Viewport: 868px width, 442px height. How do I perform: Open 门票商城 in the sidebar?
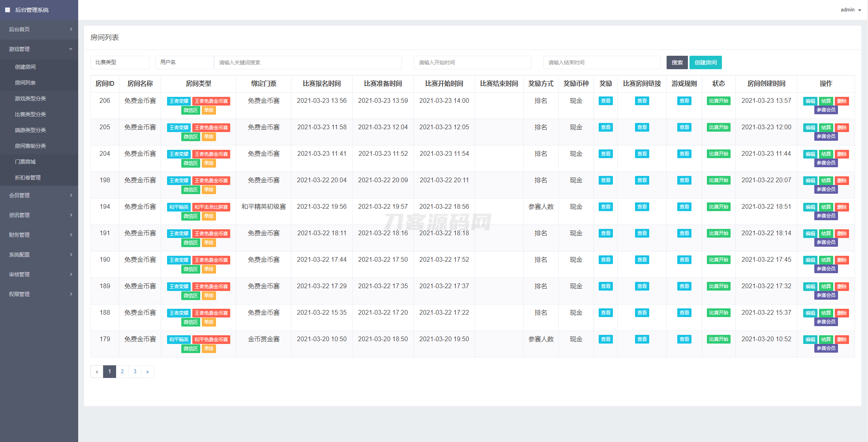(x=25, y=162)
